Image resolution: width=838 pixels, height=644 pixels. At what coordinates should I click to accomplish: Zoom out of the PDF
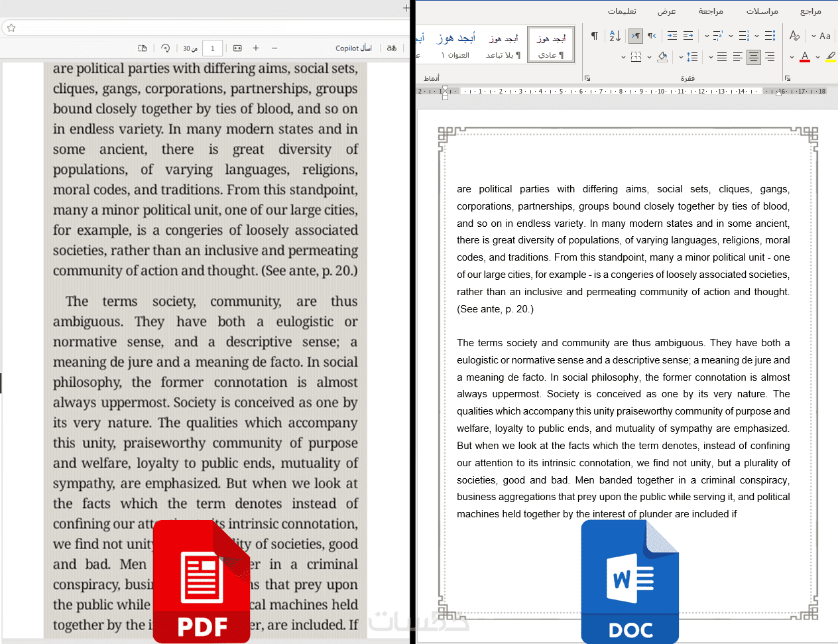[274, 48]
